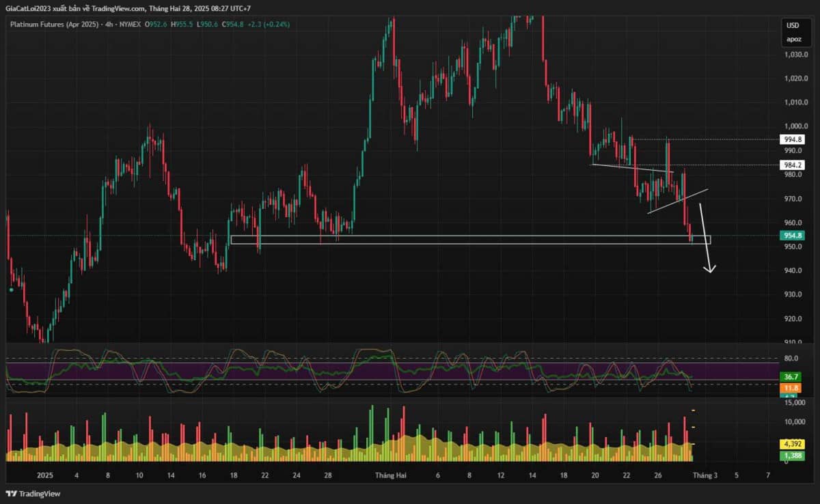The image size is (820, 504).
Task: Click the USD currency button
Action: 793,26
